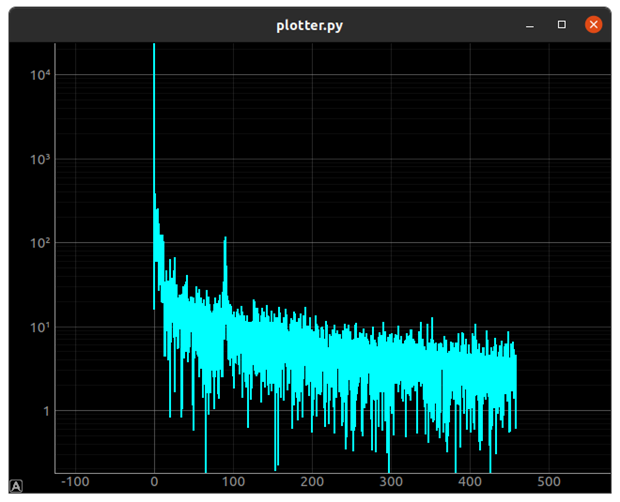Click the plotter.py title bar text

coord(309,25)
